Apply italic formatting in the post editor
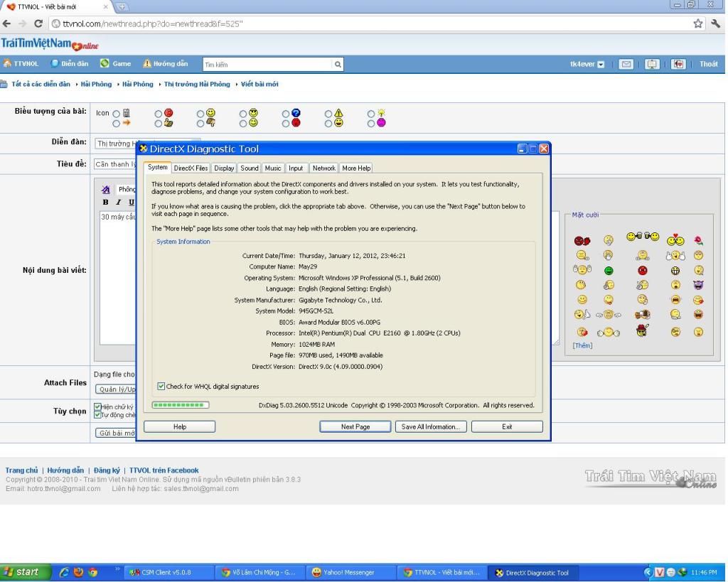Image resolution: width=728 pixels, height=582 pixels. (119, 202)
